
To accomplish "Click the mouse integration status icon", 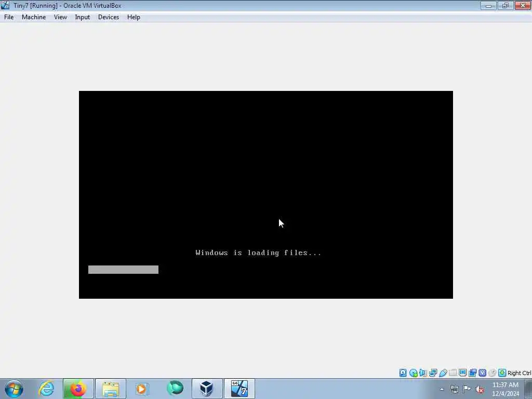I will 493,373.
